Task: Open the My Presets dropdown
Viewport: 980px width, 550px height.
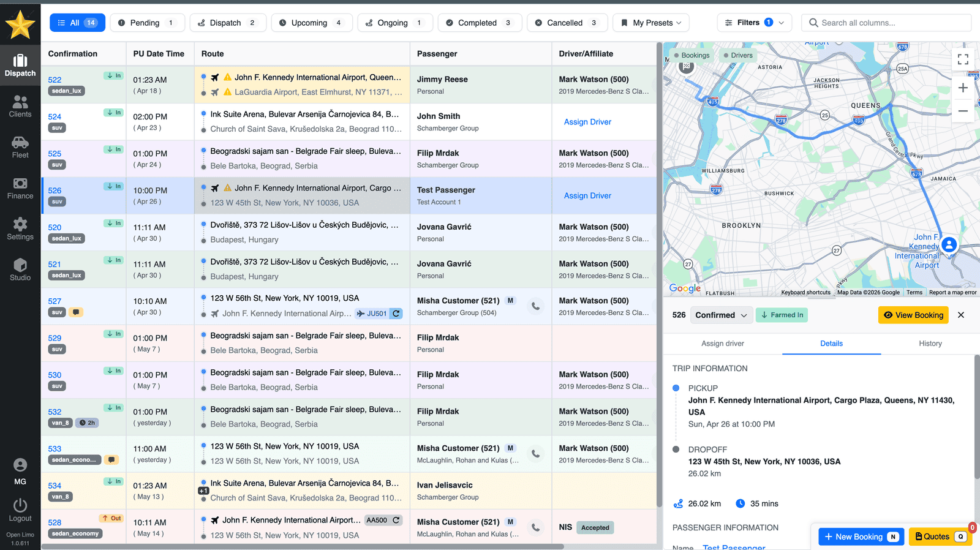Action: [651, 23]
